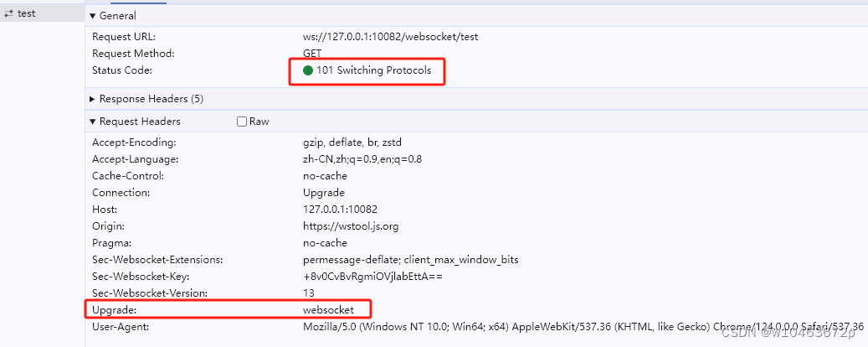Click the Request Method GET value
The height and width of the screenshot is (347, 868).
coord(312,54)
